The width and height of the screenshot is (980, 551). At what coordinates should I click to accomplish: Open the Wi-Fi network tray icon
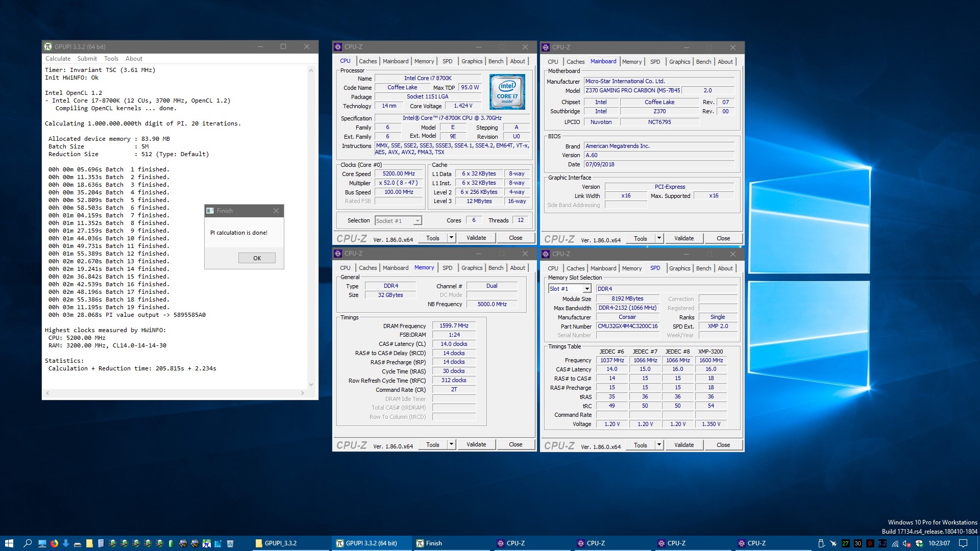click(x=895, y=544)
